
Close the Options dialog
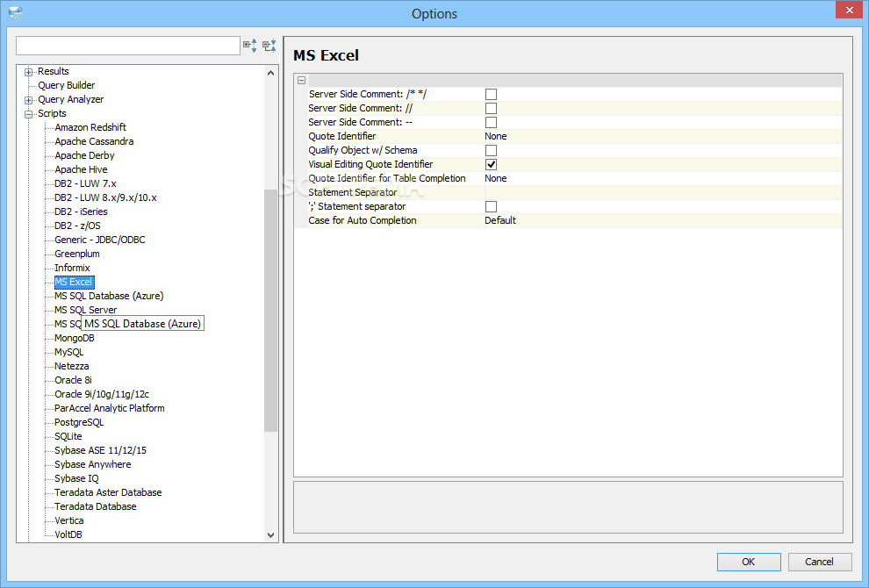850,10
